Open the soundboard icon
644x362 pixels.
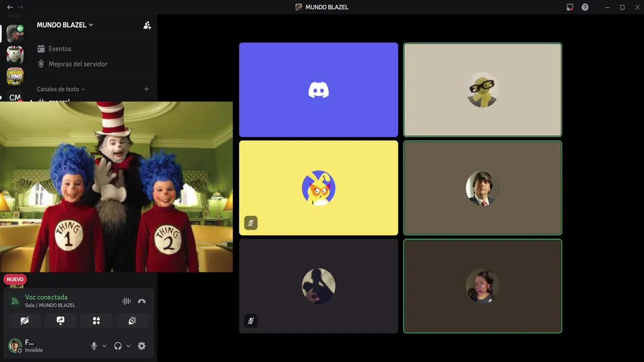[x=132, y=321]
